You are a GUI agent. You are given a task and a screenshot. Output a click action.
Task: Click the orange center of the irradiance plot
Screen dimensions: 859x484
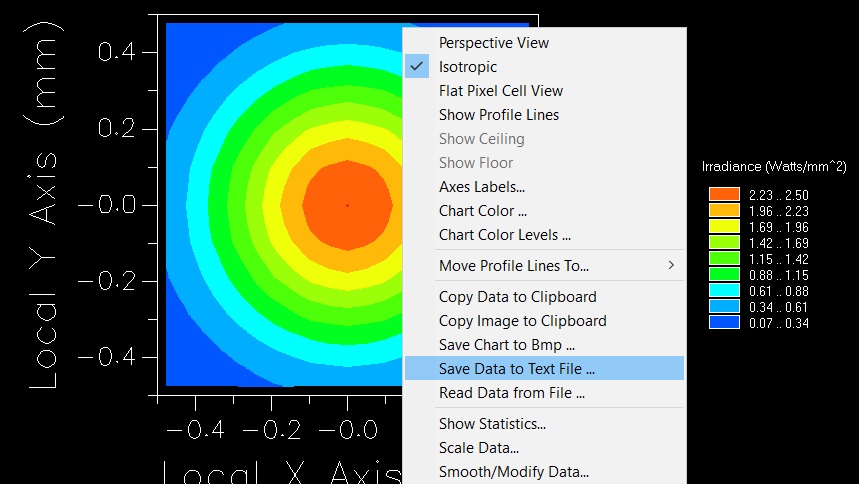click(x=347, y=205)
